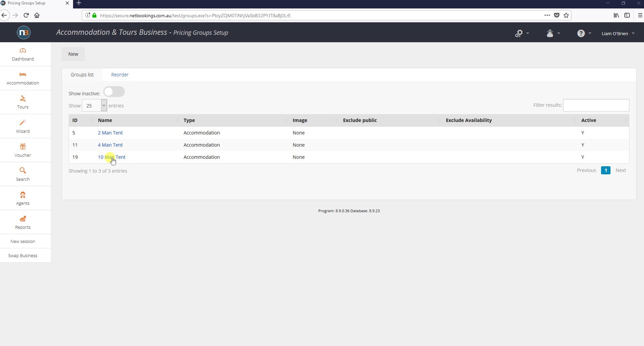Open the Search sidebar section
The height and width of the screenshot is (346, 644).
tap(23, 174)
